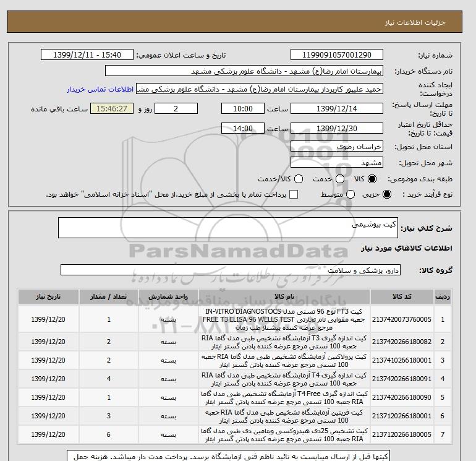The height and width of the screenshot is (461, 476).
Task: Click FT3 ELISA 96 wells kit name
Action: pyautogui.click(x=284, y=319)
